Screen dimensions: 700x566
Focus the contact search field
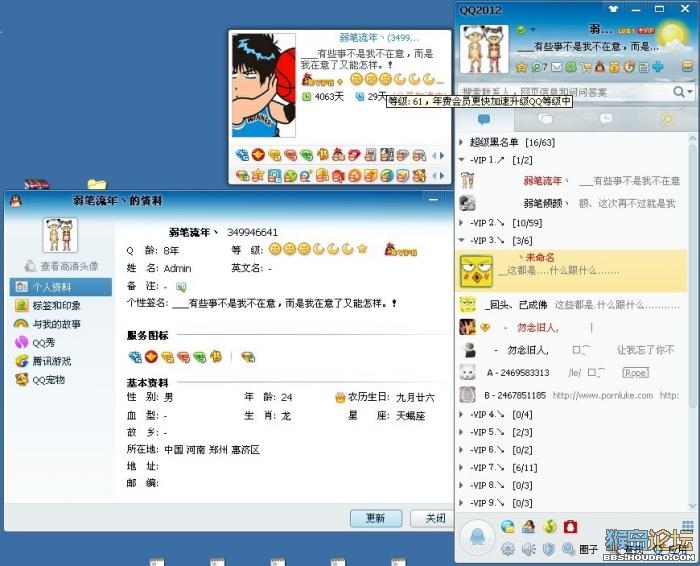pyautogui.click(x=564, y=92)
